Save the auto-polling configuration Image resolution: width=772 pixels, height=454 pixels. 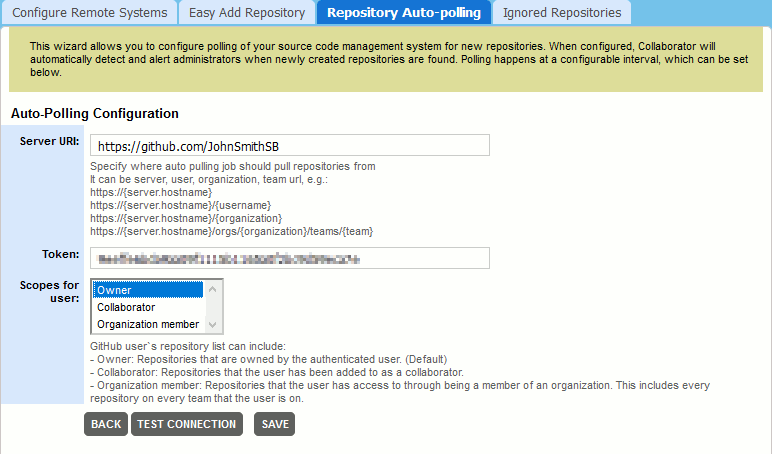click(x=274, y=424)
